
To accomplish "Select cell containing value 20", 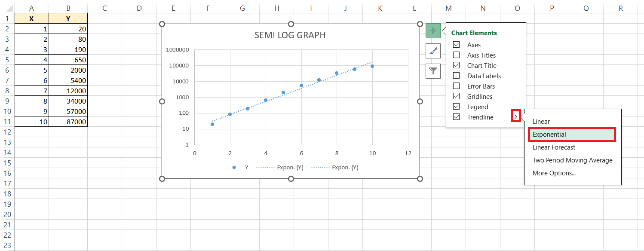I will [x=68, y=29].
